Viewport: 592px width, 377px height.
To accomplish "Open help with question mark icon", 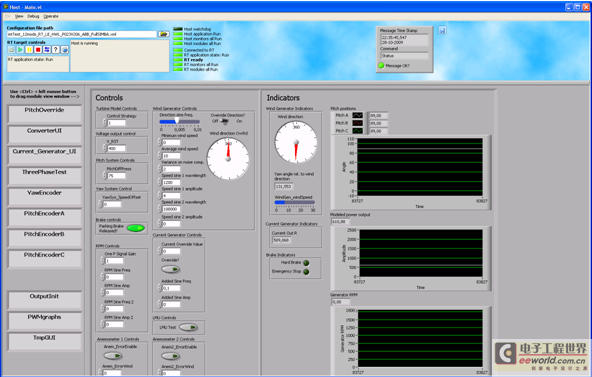I will [x=56, y=49].
